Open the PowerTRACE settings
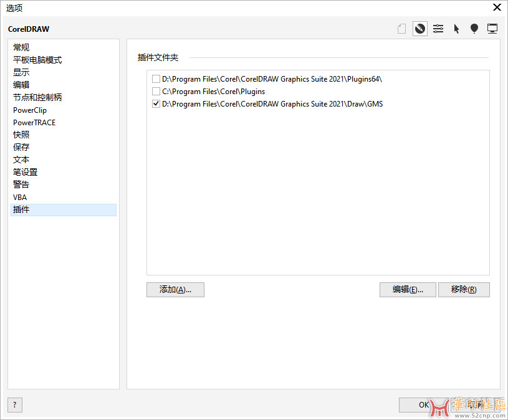Screen dimensions: 508x420 click(x=64, y=122)
